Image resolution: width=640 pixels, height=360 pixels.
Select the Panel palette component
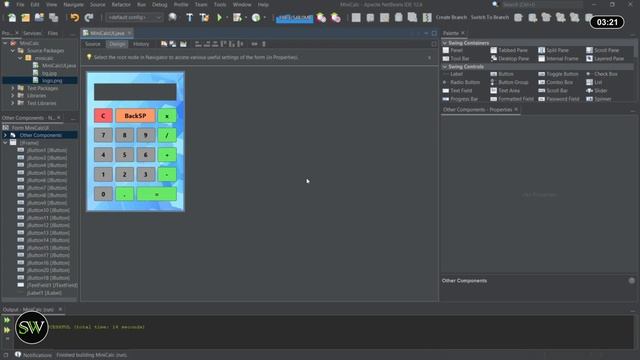pos(453,50)
